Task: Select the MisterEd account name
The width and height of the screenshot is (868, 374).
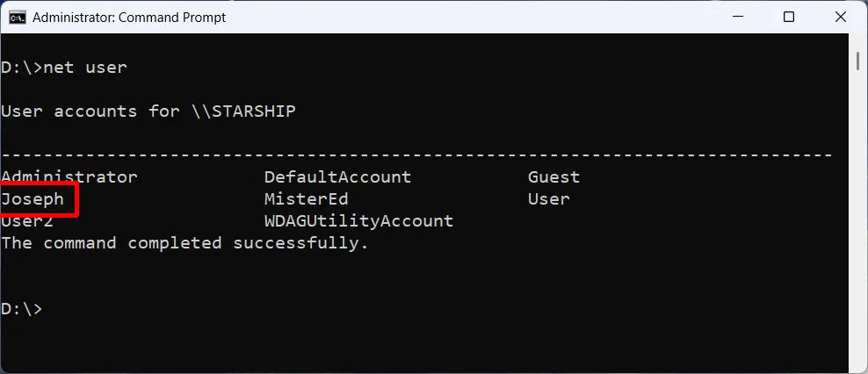Action: pos(306,199)
